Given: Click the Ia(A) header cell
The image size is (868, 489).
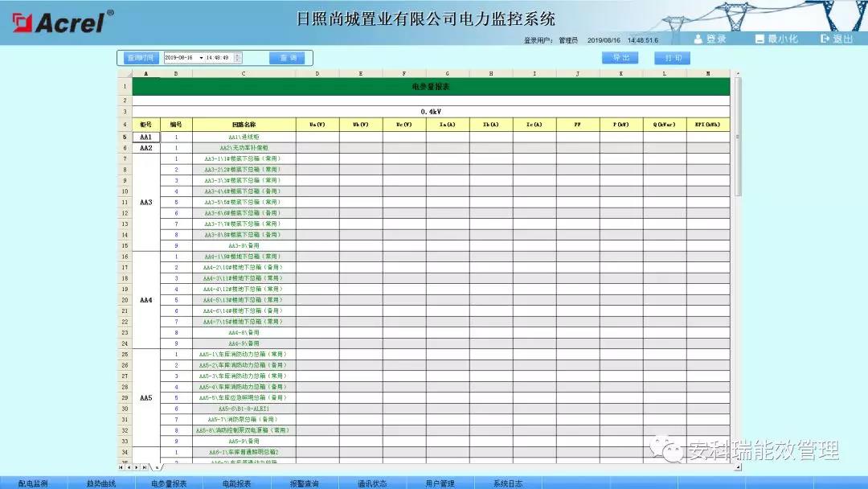Looking at the screenshot, I should pos(448,125).
